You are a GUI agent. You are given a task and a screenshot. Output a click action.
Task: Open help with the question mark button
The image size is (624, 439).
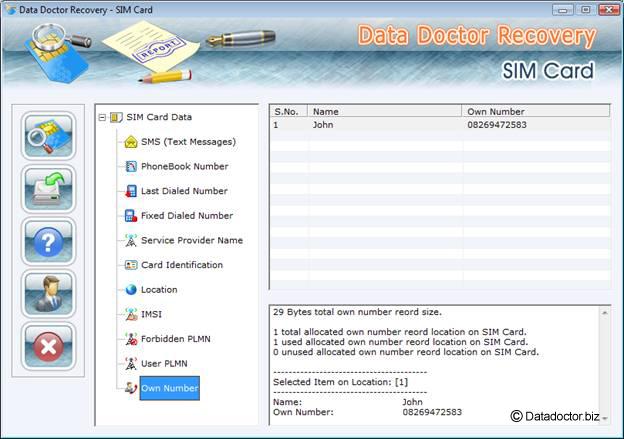(48, 242)
